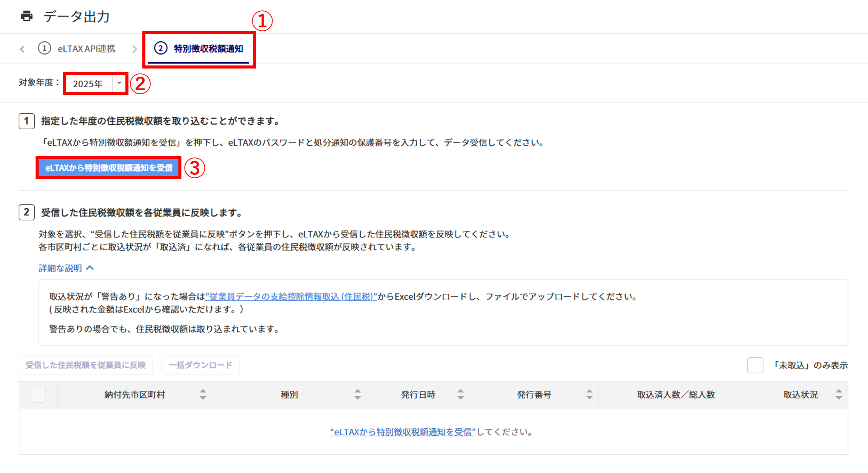Click 受信した住民税額を従業員に反映 button
Screen dimensions: 868x473
85,365
